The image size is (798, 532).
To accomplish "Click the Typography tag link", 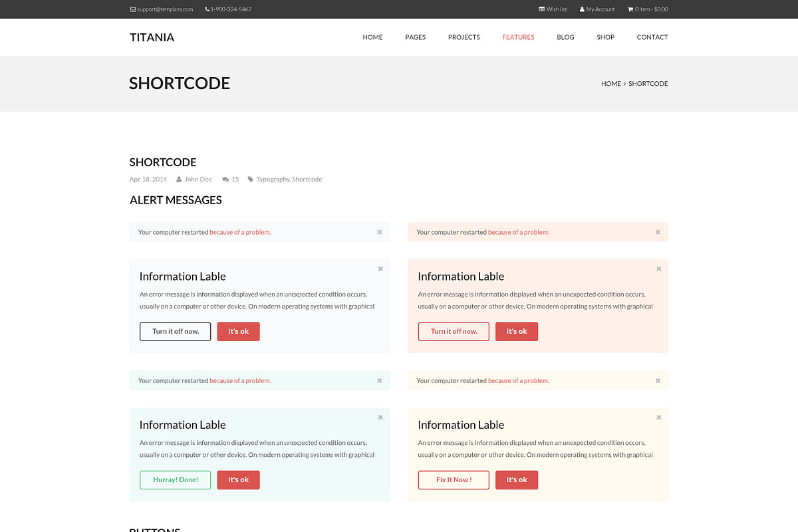I will coord(273,180).
